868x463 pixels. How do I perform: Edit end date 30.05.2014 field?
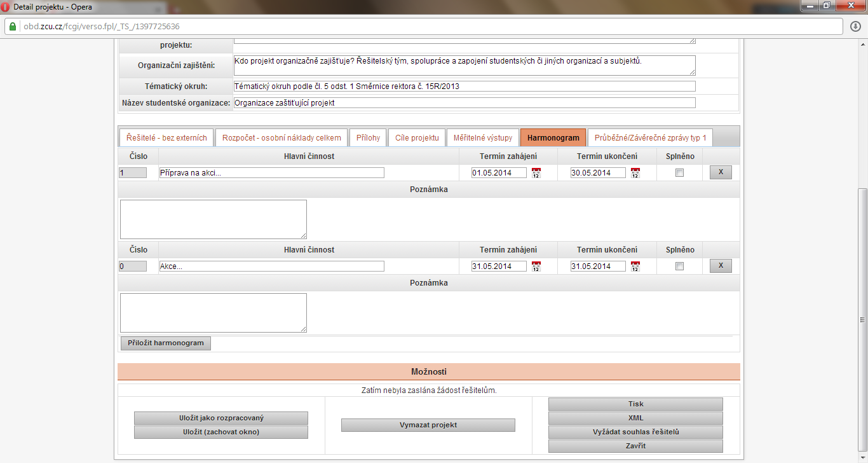click(598, 172)
